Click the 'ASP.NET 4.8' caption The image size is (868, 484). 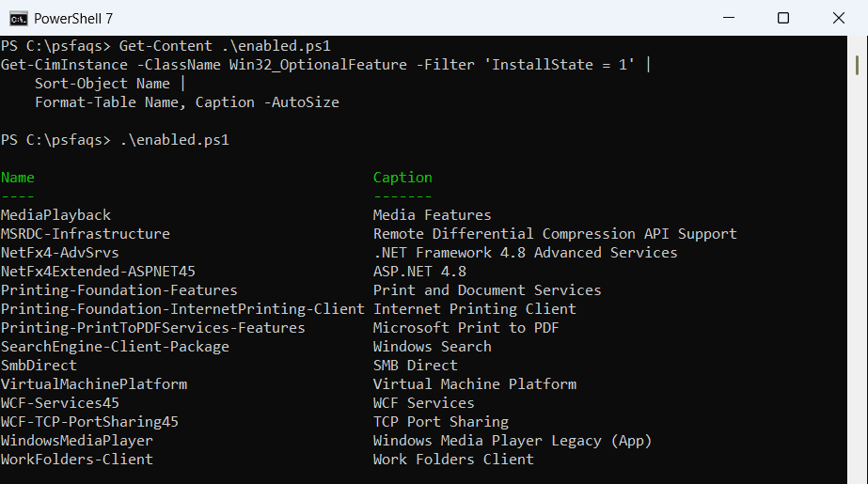tap(419, 272)
